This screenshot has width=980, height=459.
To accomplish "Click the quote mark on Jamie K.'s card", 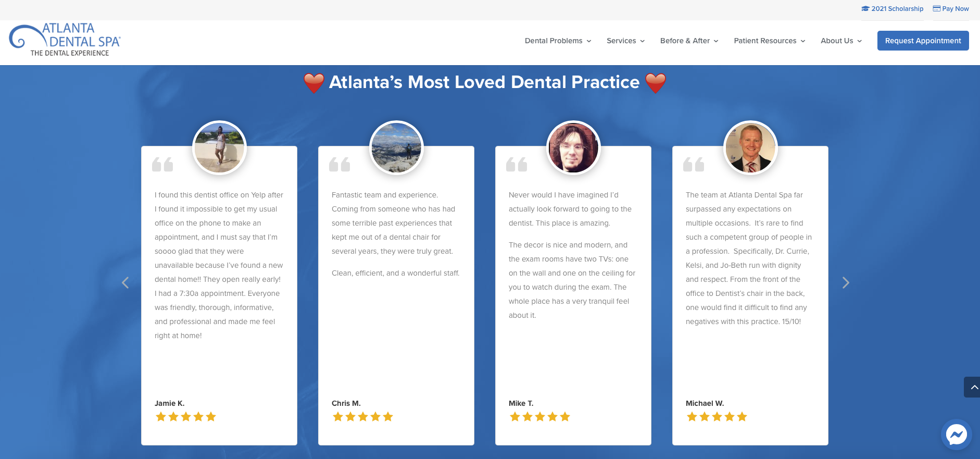I will click(162, 165).
